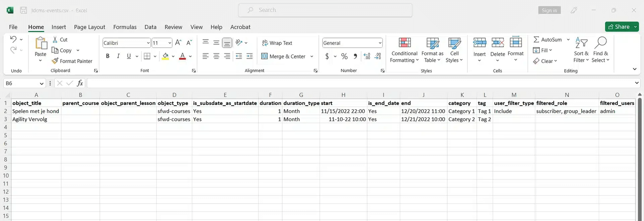This screenshot has width=644, height=221.
Task: Toggle Bold formatting
Action: (108, 56)
